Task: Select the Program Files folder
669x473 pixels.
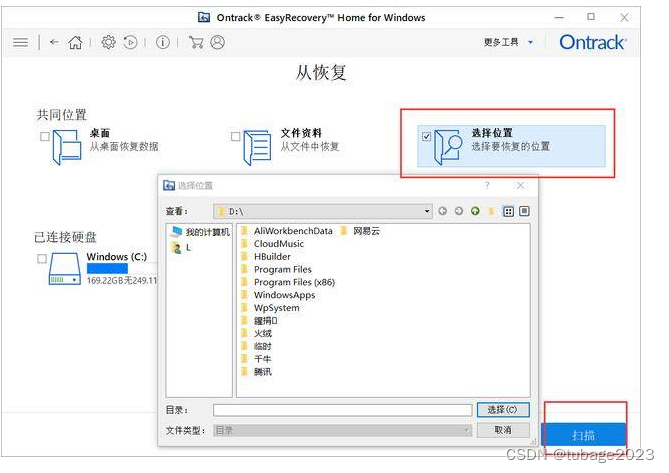Action: (276, 270)
